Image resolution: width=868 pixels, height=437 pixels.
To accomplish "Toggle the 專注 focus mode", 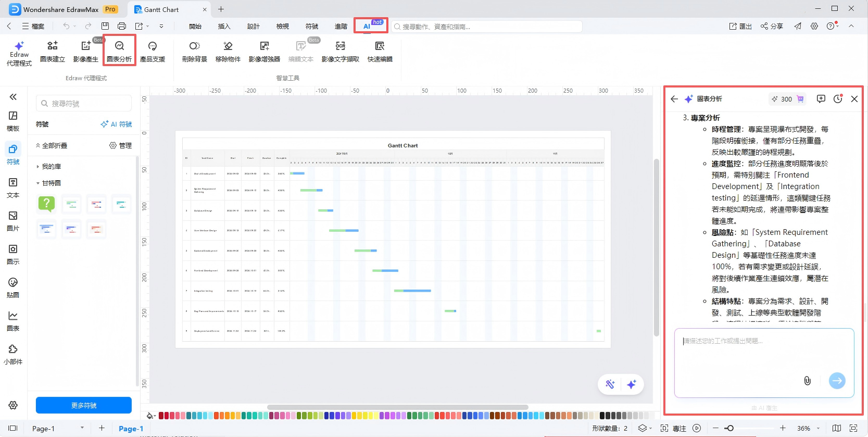I will point(674,428).
